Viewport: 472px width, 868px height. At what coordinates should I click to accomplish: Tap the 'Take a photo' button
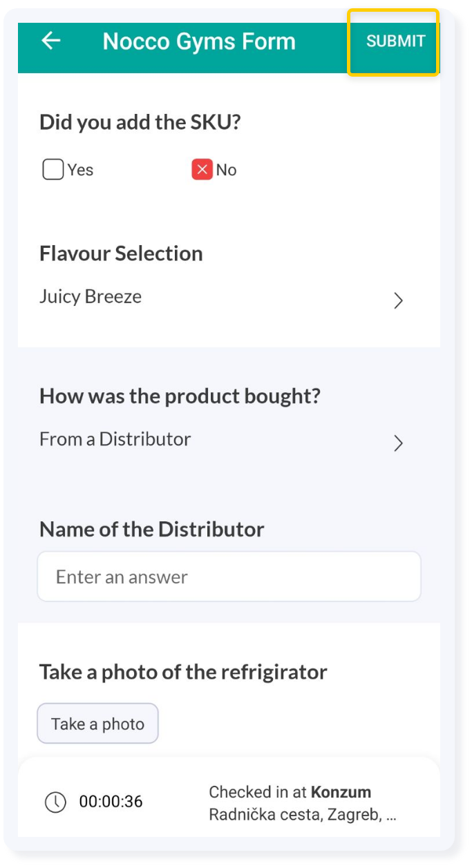[97, 724]
